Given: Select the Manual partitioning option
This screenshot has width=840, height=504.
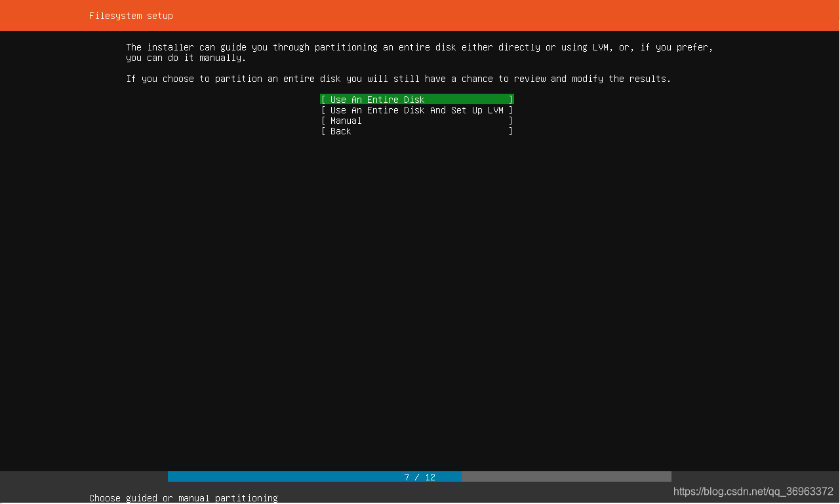Looking at the screenshot, I should 417,121.
